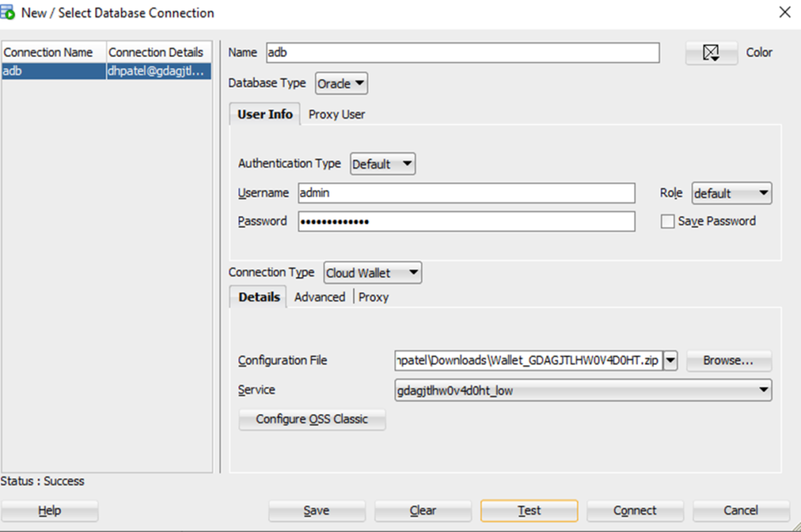The image size is (801, 532).
Task: Expand the Role dropdown
Action: (x=731, y=193)
